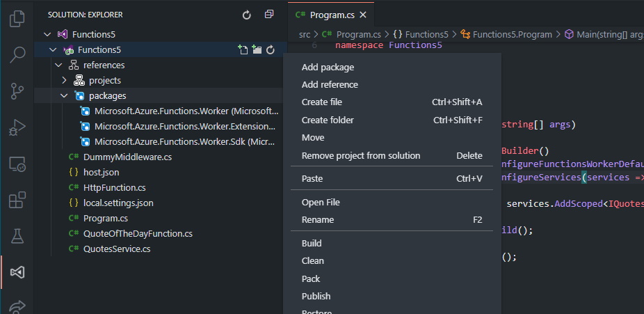Open Run and Debug view
644x314 pixels.
click(x=17, y=127)
